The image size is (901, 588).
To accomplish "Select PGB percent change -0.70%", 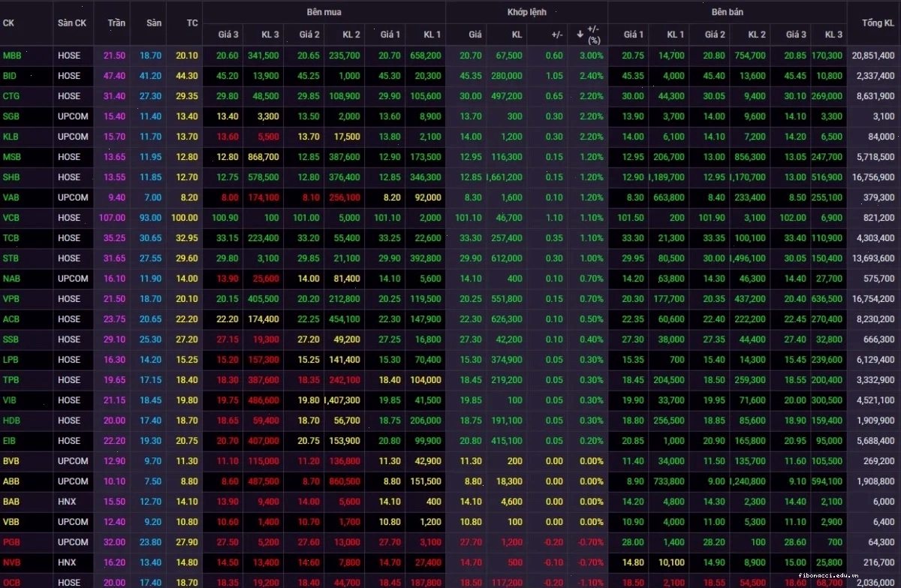I will (x=589, y=542).
